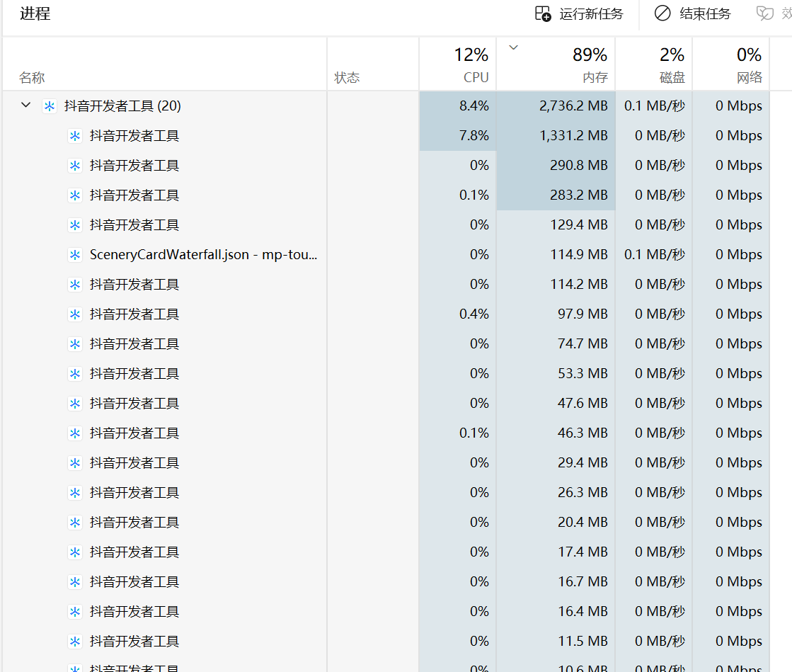Click the efficiency mode leaf icon

pyautogui.click(x=765, y=13)
